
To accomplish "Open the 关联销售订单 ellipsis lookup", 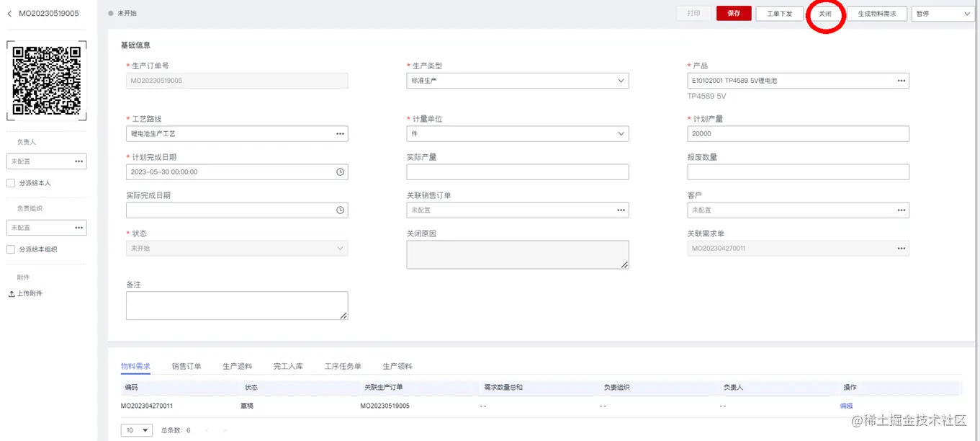I will (x=621, y=210).
